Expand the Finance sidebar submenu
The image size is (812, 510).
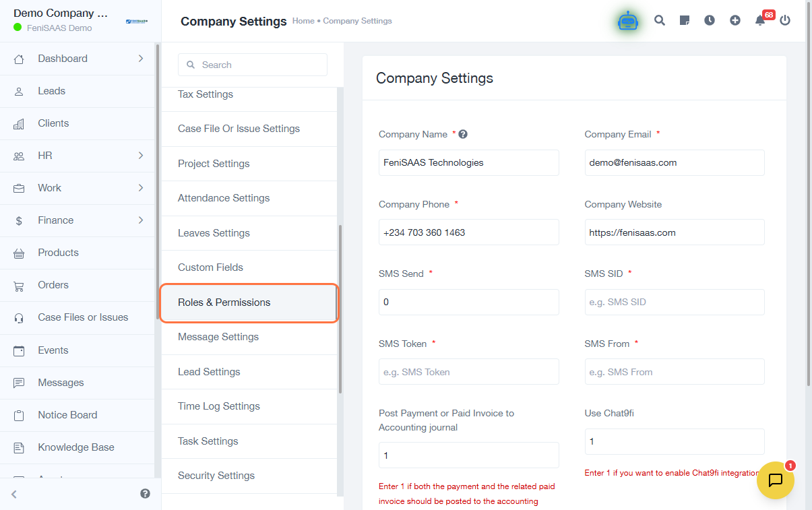(x=141, y=220)
